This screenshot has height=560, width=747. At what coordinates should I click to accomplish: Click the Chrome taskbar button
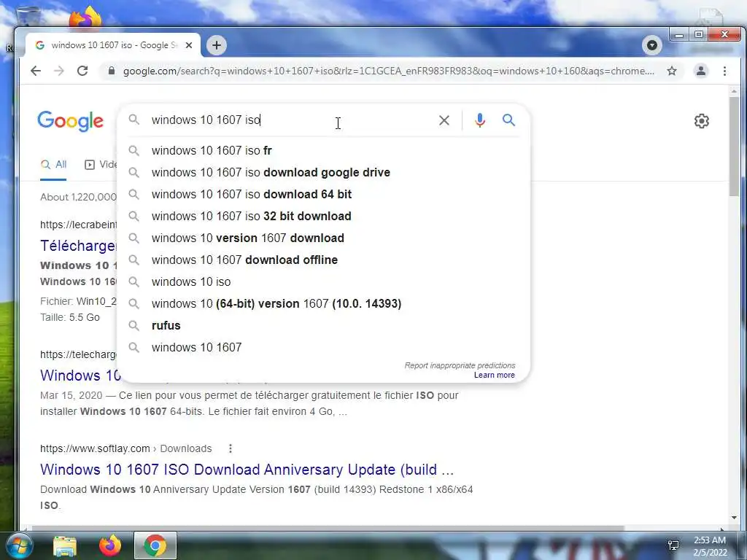point(155,545)
